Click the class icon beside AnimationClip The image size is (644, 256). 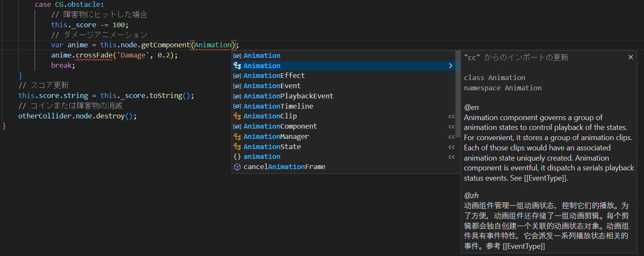click(x=238, y=116)
